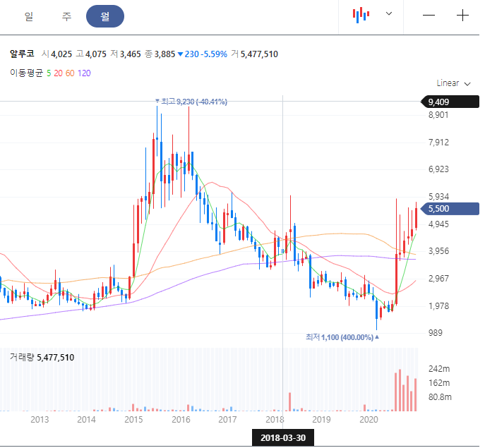Screen dimensions: 485x448
Task: Click the 2013 year axis label
Action: (x=40, y=420)
